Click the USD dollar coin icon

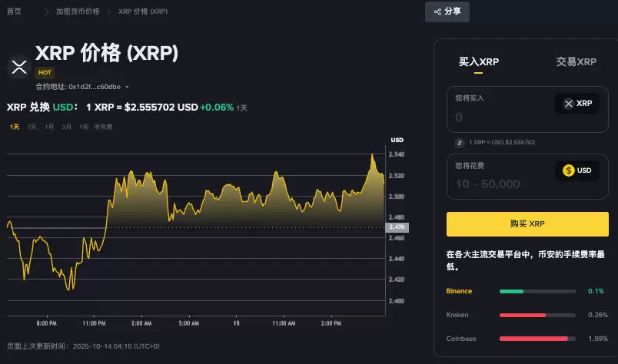[568, 170]
